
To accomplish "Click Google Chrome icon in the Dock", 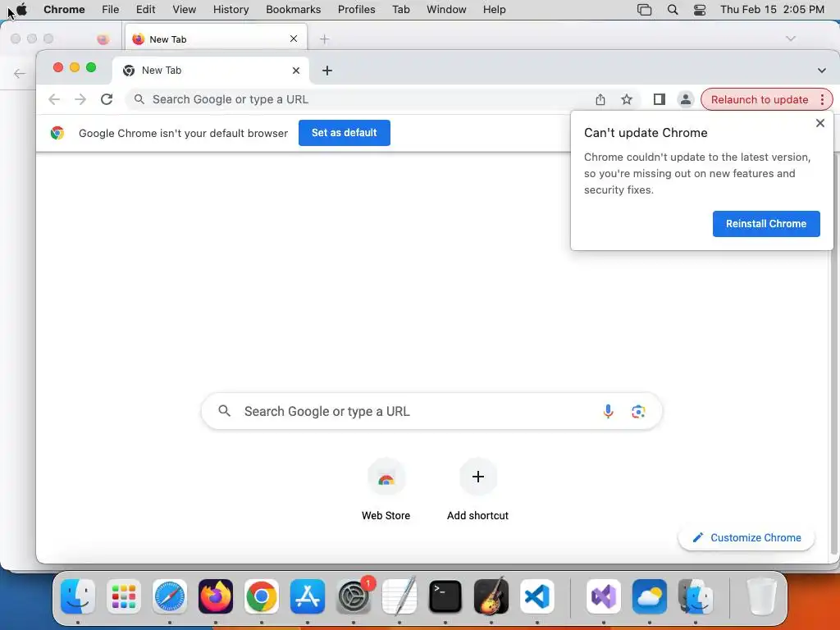I will click(x=262, y=596).
